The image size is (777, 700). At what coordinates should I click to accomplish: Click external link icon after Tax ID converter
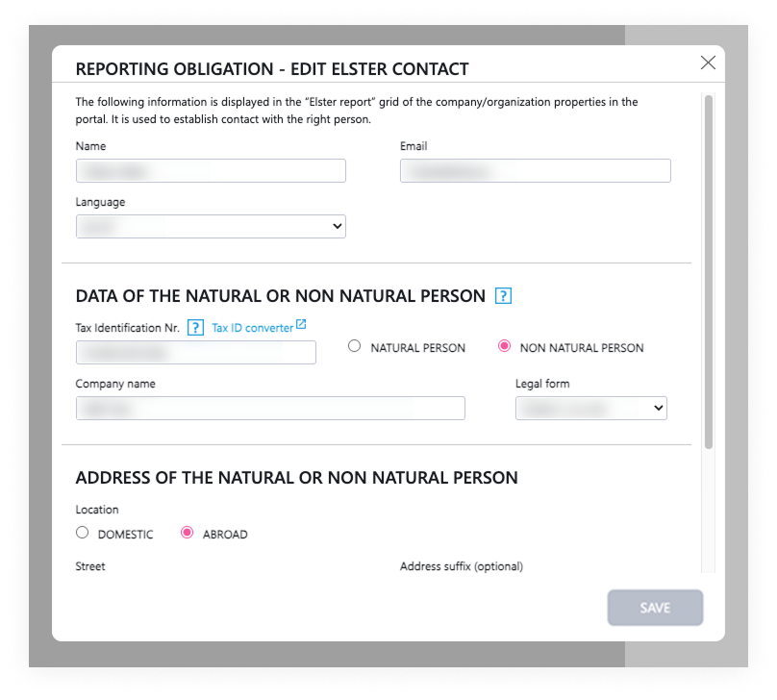coord(301,325)
